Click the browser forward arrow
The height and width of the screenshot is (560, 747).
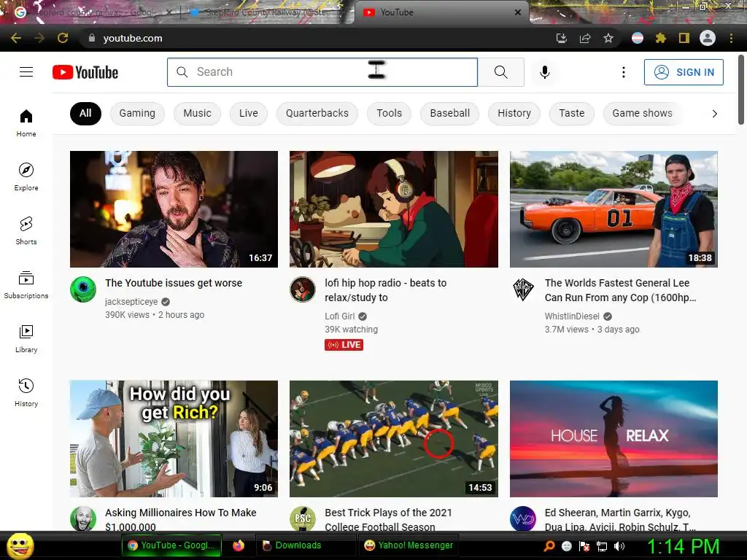click(39, 38)
